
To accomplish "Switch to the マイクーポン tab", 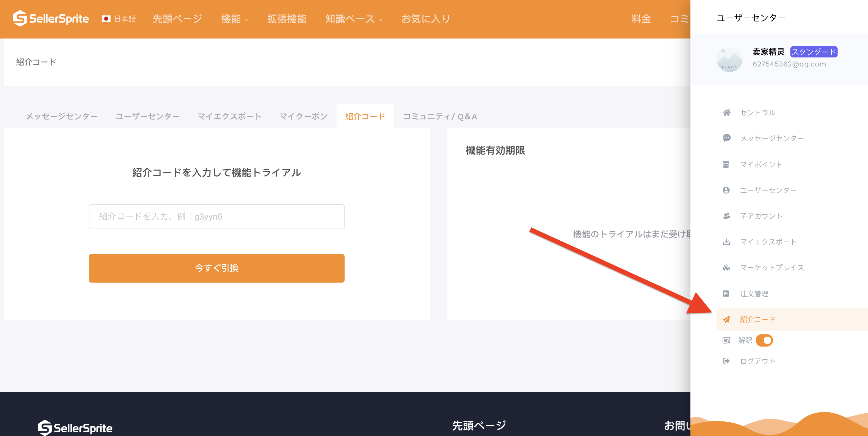I will coord(304,116).
